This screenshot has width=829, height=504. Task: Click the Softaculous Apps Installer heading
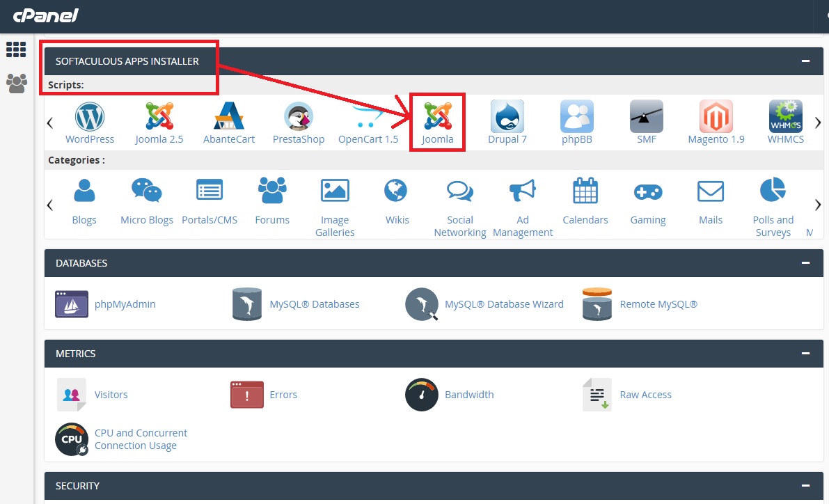click(127, 61)
